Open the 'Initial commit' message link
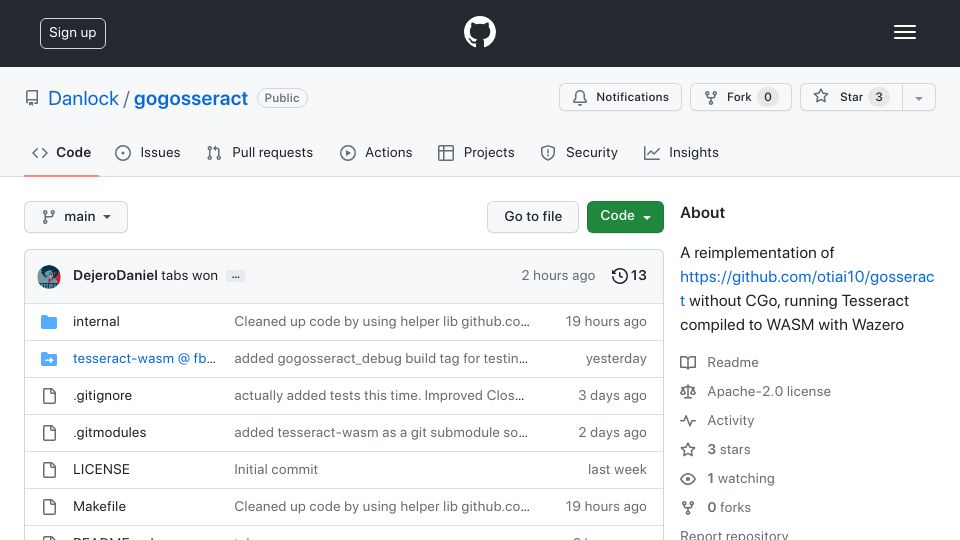 [276, 469]
